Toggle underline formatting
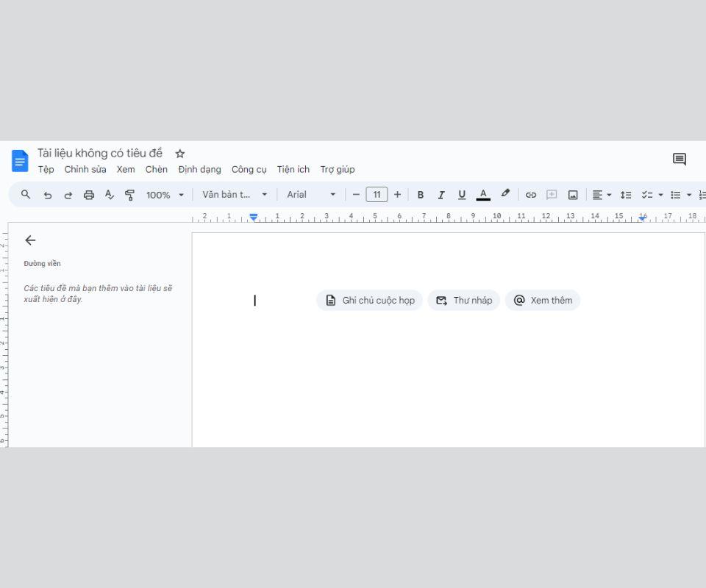The image size is (706, 588). tap(462, 195)
